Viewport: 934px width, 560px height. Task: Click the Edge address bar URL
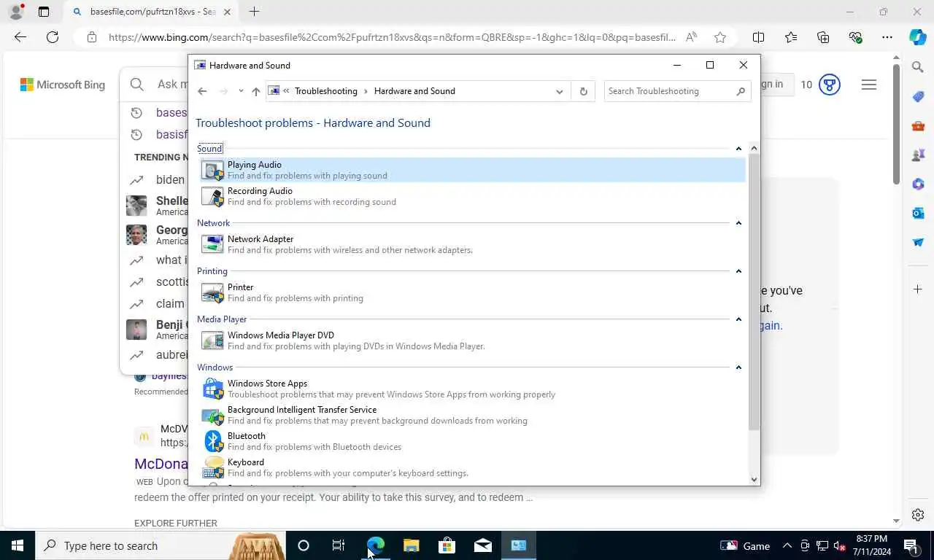tap(392, 37)
